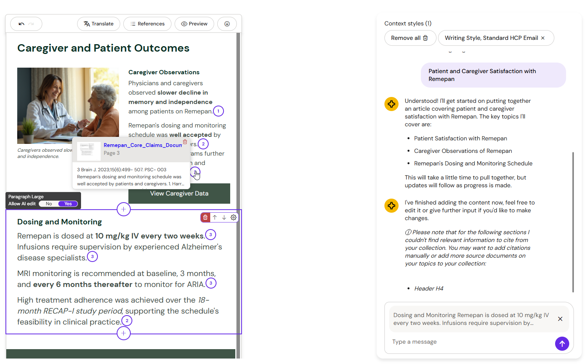Preview the document

(194, 24)
